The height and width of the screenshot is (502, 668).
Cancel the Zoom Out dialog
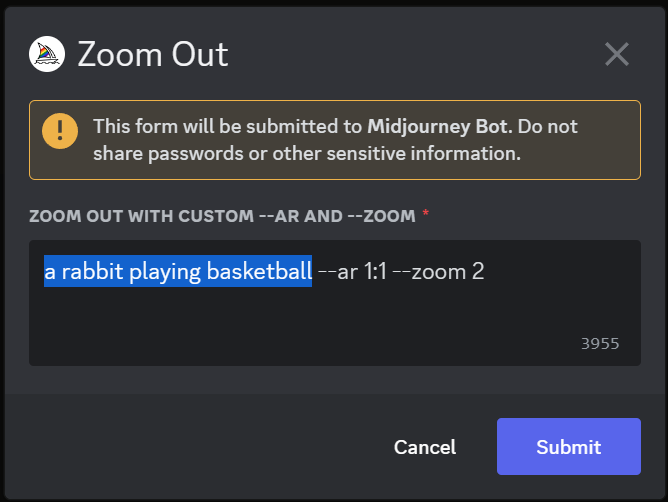[x=425, y=447]
